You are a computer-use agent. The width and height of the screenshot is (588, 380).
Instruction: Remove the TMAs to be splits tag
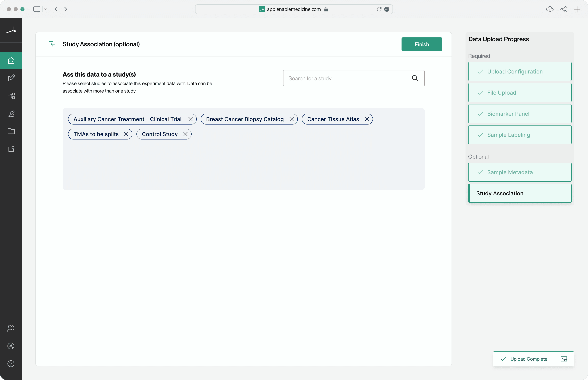point(126,134)
